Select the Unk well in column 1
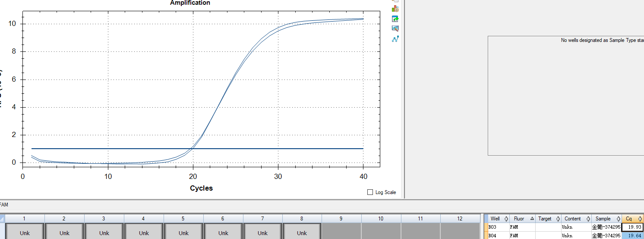The image size is (644, 239). [x=25, y=231]
